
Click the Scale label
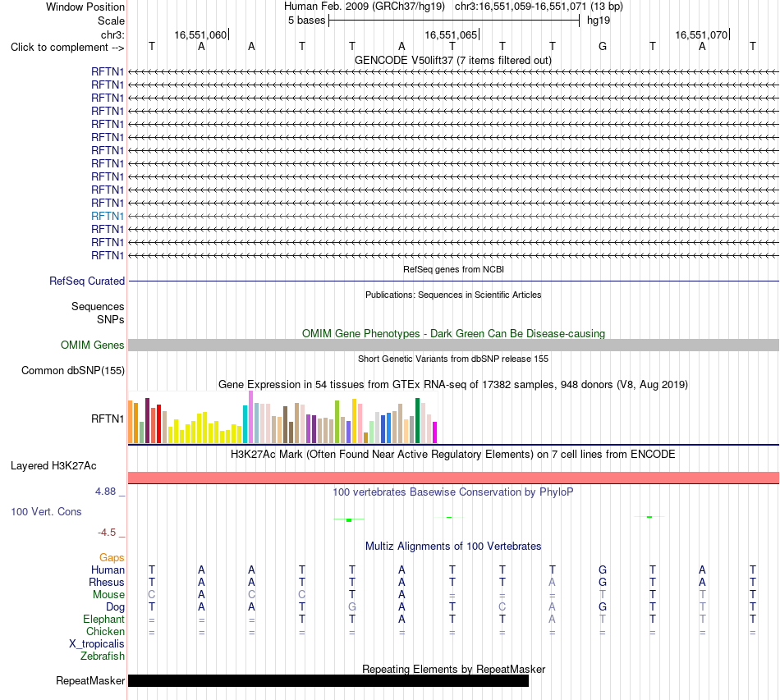point(111,21)
